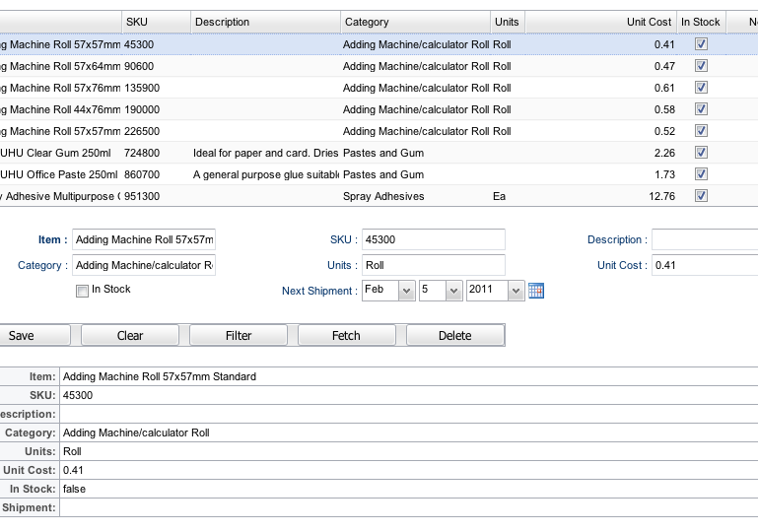Sort grid by SKU column header
Image resolution: width=758 pixels, height=532 pixels.
tap(155, 22)
